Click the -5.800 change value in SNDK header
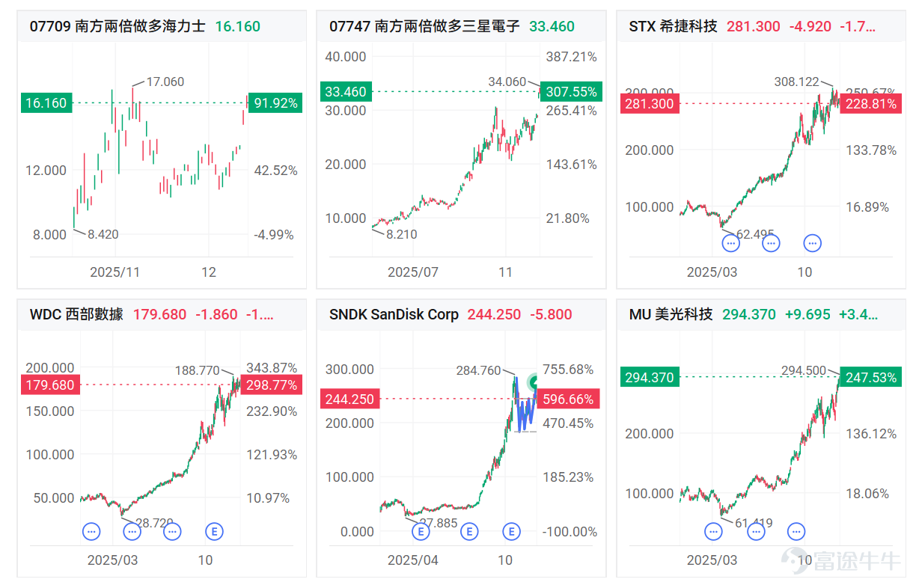 pyautogui.click(x=552, y=314)
